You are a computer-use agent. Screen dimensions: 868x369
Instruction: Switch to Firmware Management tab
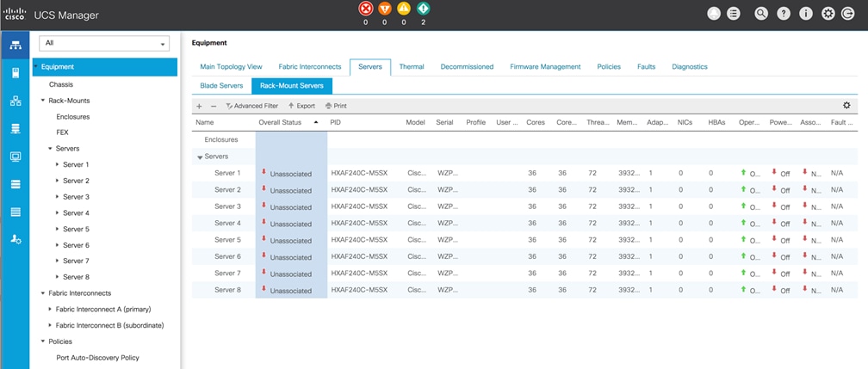point(545,66)
